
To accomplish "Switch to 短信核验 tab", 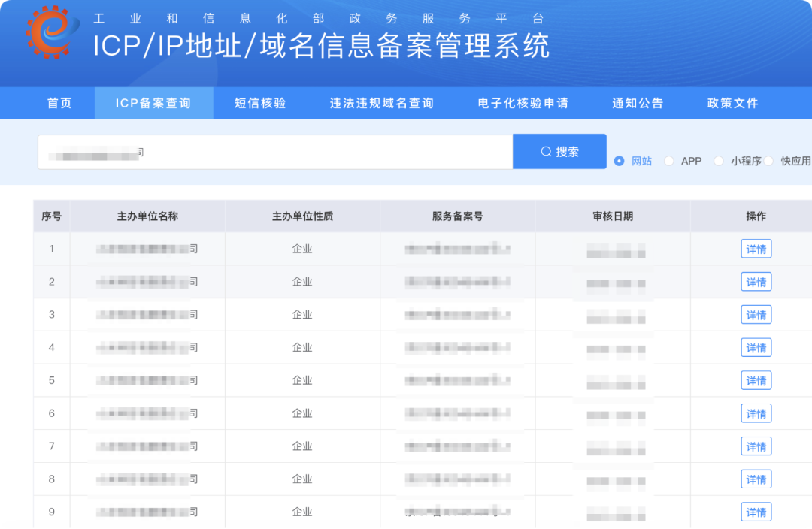I will pyautogui.click(x=260, y=103).
